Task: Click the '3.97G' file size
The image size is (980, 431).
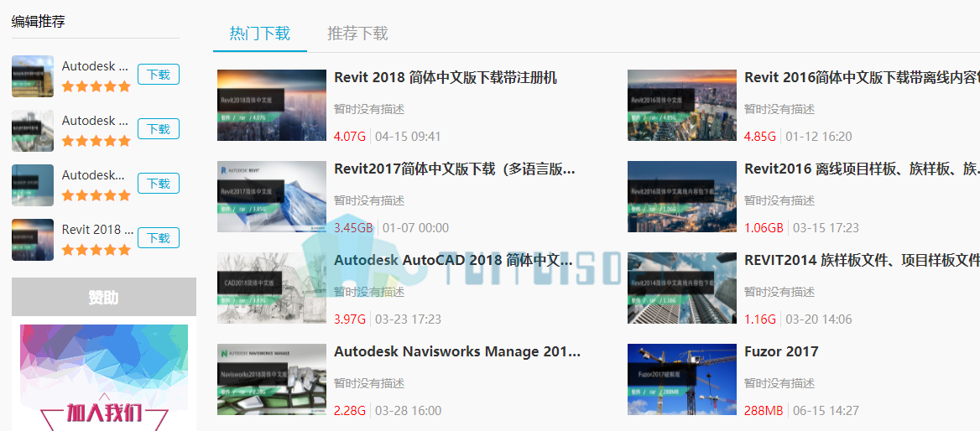Action: (x=349, y=319)
